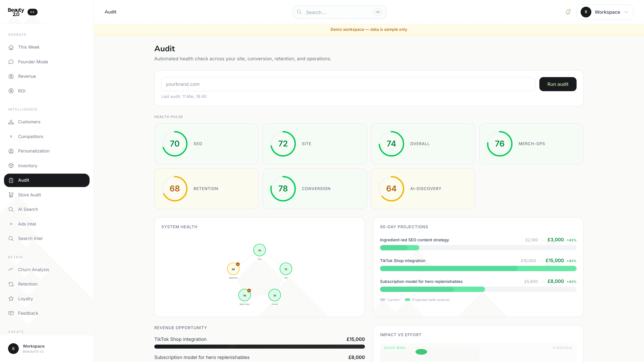This screenshot has width=644, height=362.
Task: Click the Seo 70 node in System Health
Action: 259,250
